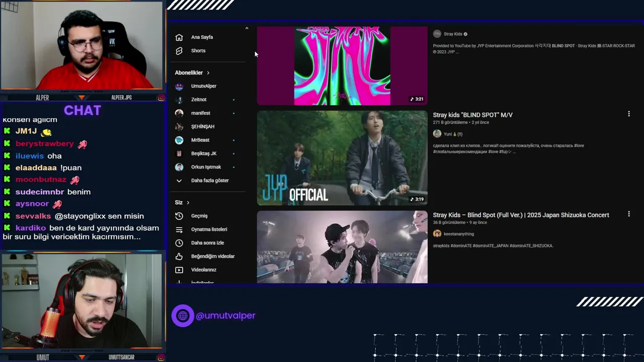Click chat username berystrawbery
644x362 pixels.
[45, 144]
